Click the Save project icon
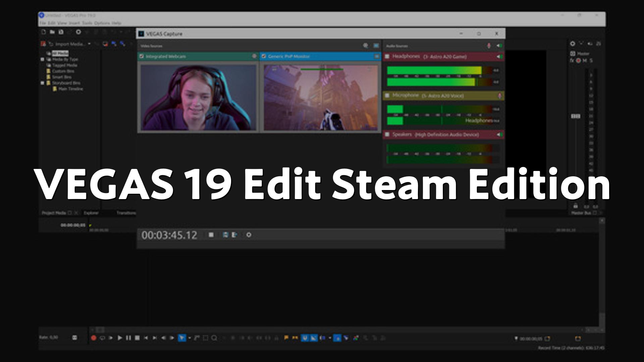 coord(61,32)
